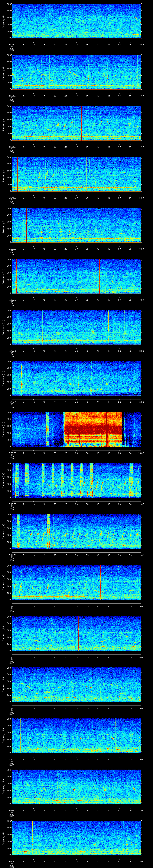Click the 4:00 end time label
This screenshot has width=153, height=868.
141,147
